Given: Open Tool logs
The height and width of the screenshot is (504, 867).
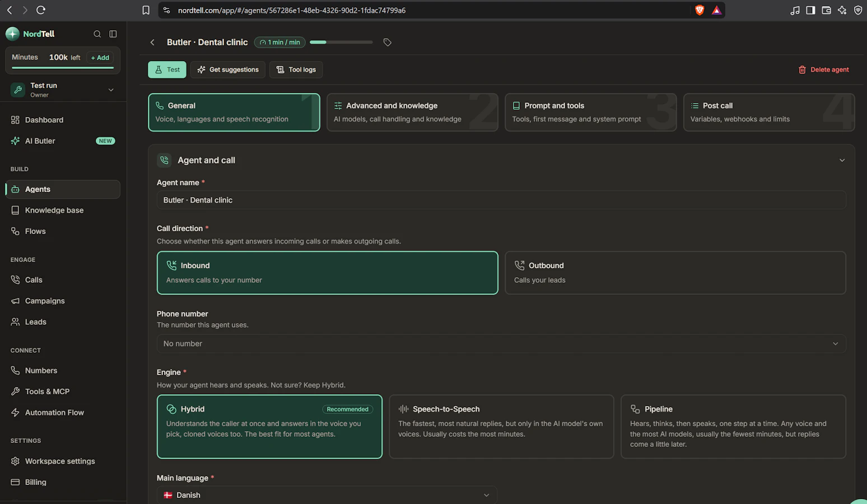Looking at the screenshot, I should [x=296, y=70].
